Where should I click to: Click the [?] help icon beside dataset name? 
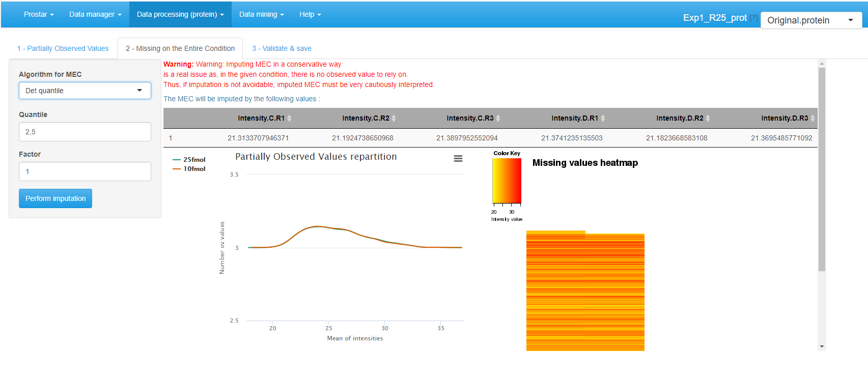pos(753,18)
